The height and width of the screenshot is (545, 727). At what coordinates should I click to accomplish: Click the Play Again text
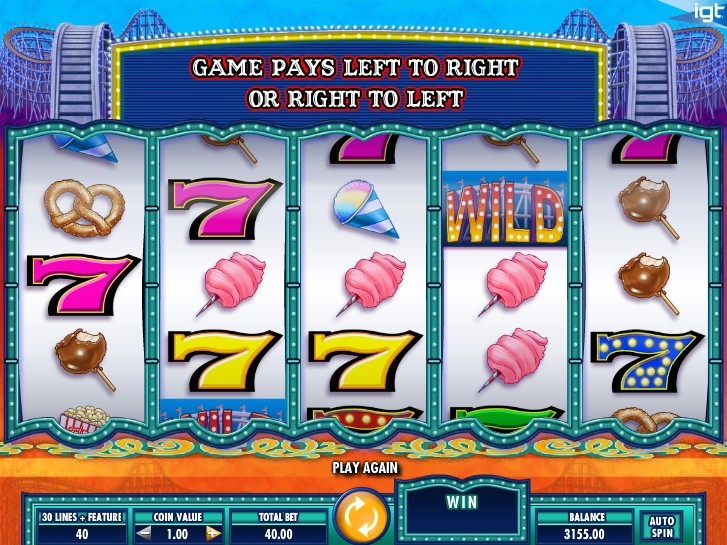tap(365, 468)
